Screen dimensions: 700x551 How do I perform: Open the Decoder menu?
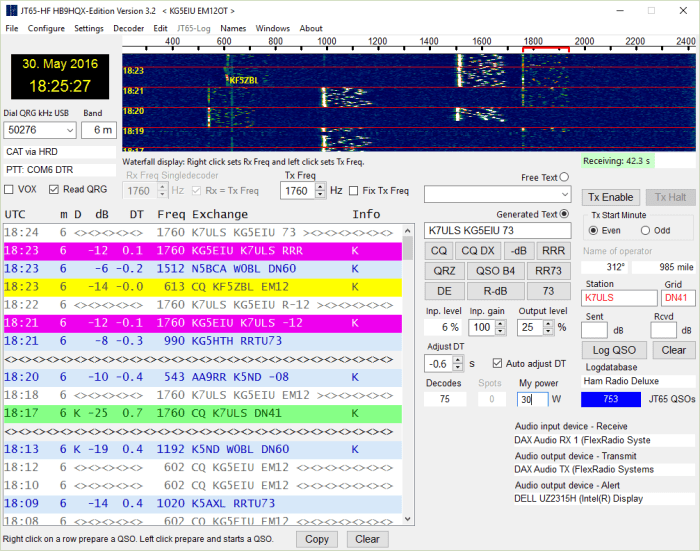128,28
